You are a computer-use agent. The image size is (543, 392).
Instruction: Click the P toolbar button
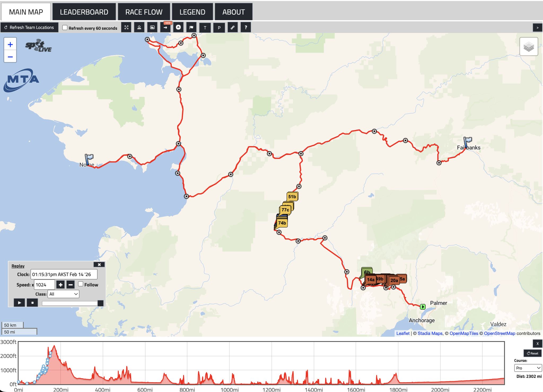click(219, 27)
